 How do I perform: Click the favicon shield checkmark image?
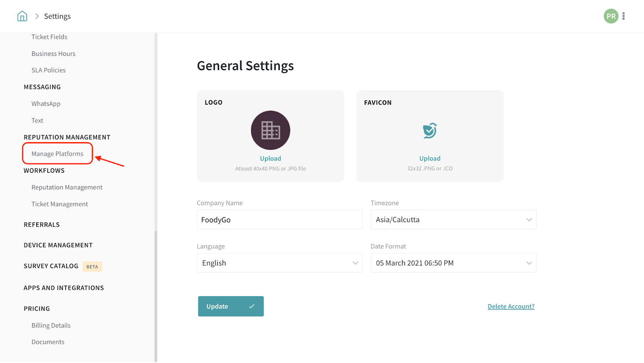coord(429,130)
